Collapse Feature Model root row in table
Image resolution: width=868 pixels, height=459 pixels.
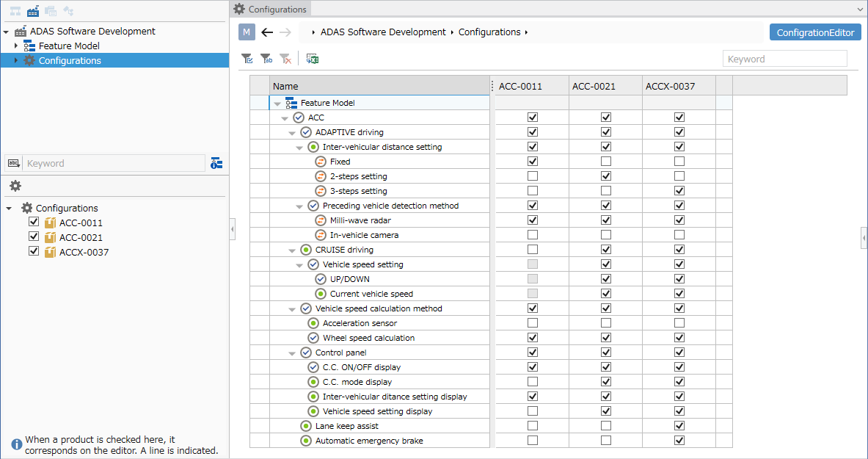point(277,104)
